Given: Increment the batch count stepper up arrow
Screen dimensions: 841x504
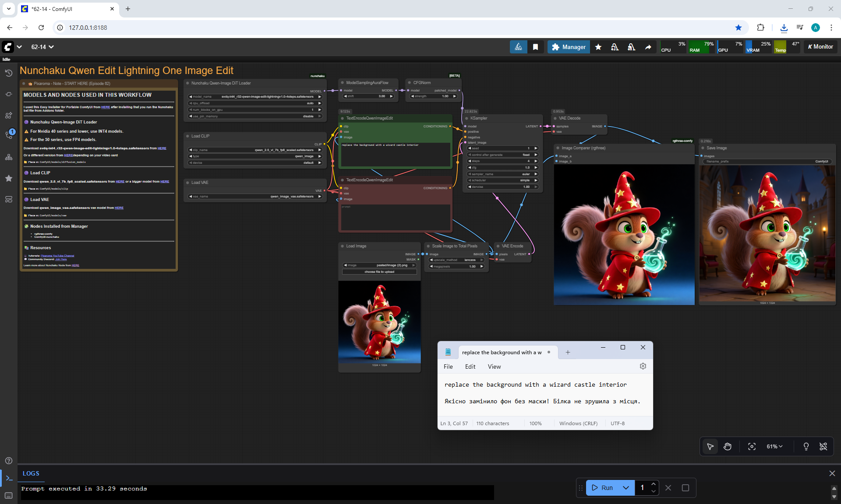Looking at the screenshot, I should [x=653, y=484].
